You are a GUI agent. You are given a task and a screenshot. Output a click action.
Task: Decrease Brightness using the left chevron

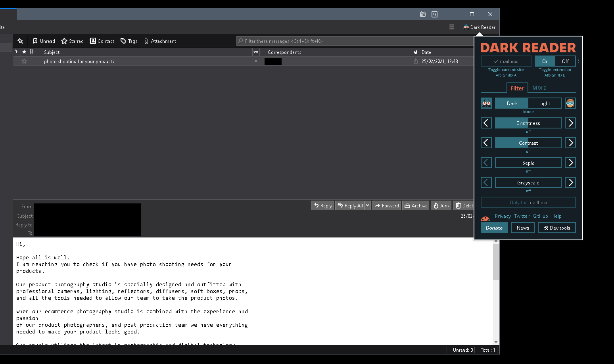click(486, 123)
